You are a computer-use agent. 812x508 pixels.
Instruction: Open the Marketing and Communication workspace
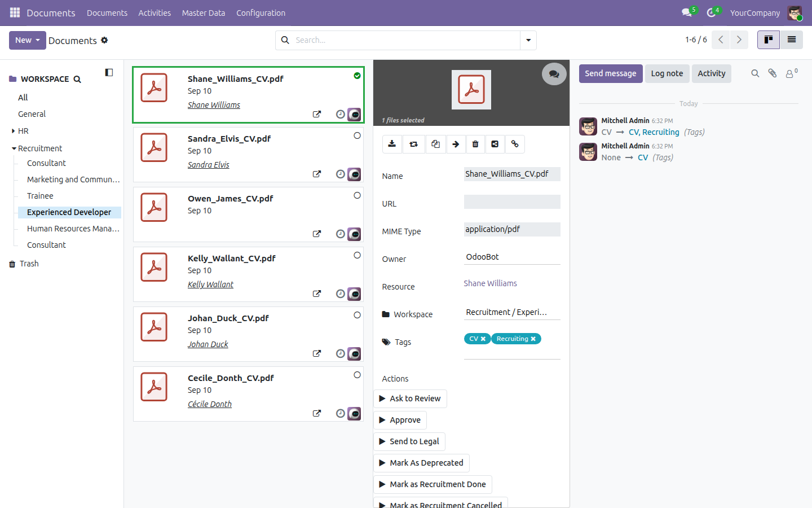pyautogui.click(x=73, y=179)
